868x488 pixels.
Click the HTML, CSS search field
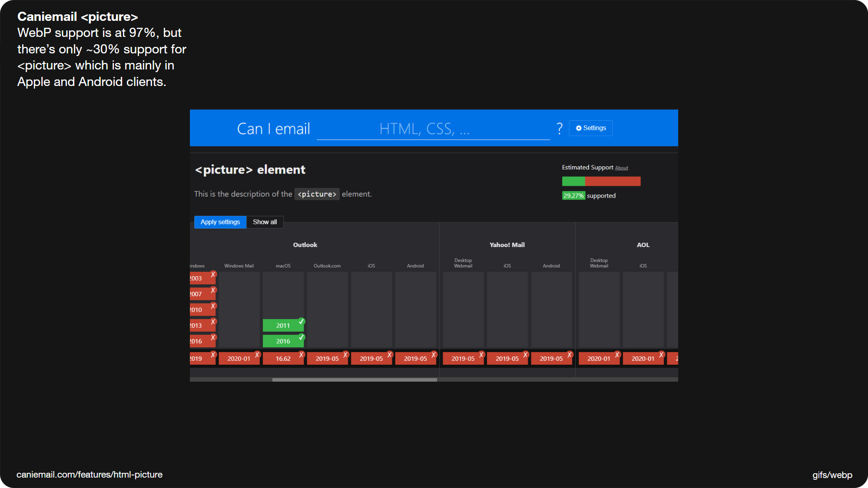pos(433,129)
